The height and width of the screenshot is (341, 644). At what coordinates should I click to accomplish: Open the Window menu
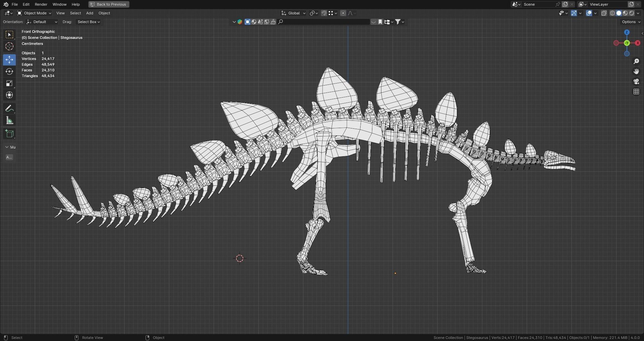coord(59,4)
